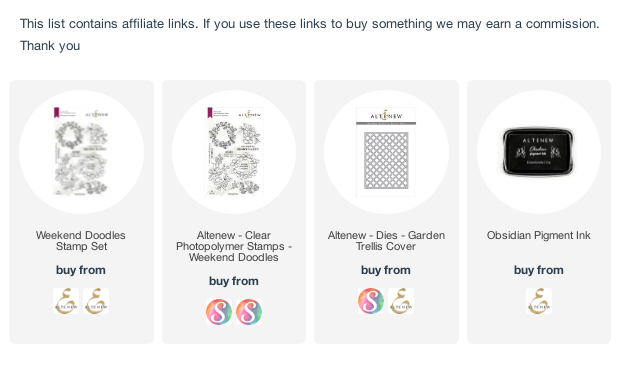View the Clear Photopolymer Stamps product image
Viewport: 620px width, 365px height.
click(x=234, y=152)
